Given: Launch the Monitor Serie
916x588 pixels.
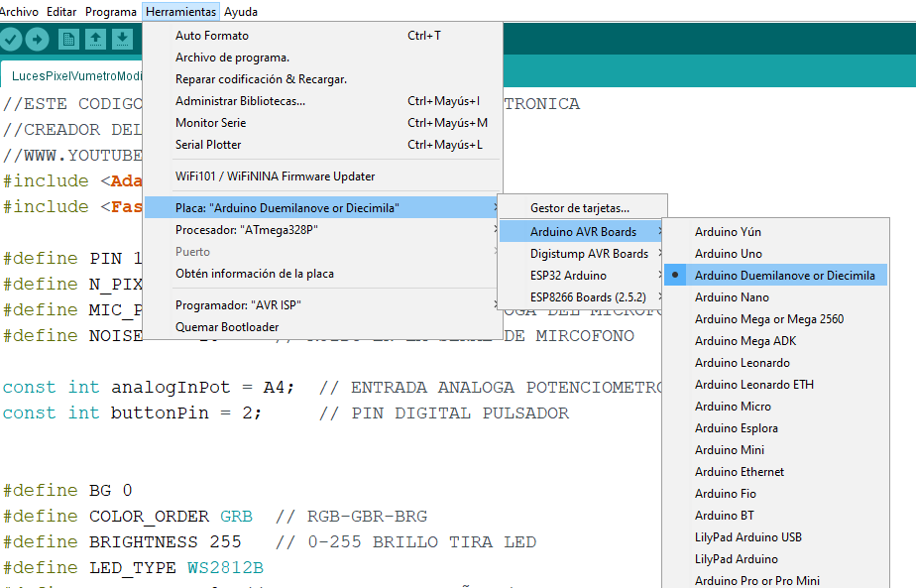Looking at the screenshot, I should point(323,123).
